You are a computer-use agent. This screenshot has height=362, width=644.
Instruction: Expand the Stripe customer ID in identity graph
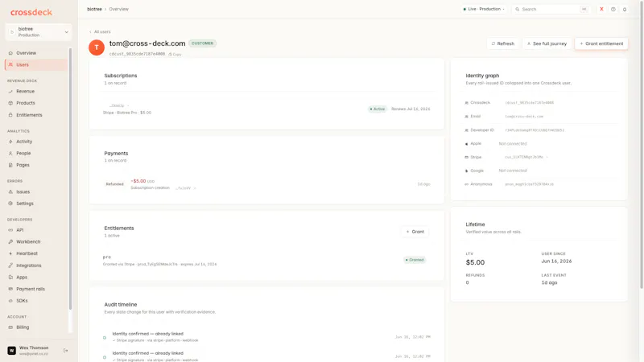click(x=547, y=157)
